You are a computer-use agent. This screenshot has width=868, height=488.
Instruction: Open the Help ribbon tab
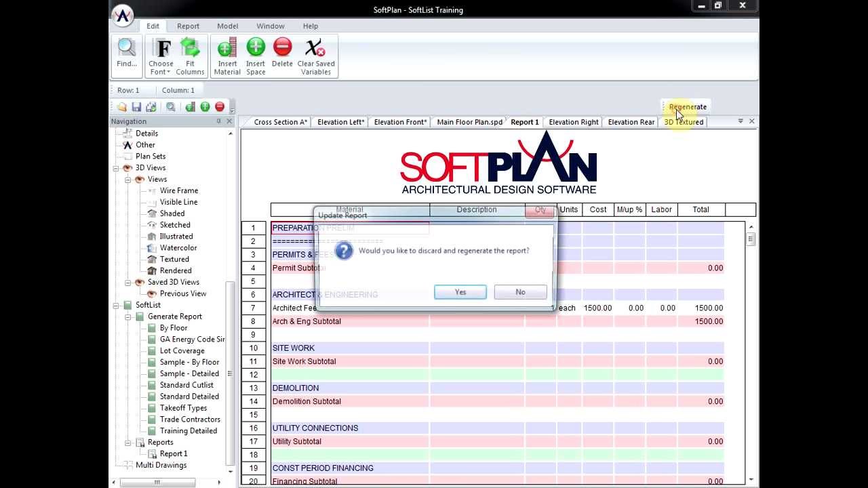[x=311, y=26]
